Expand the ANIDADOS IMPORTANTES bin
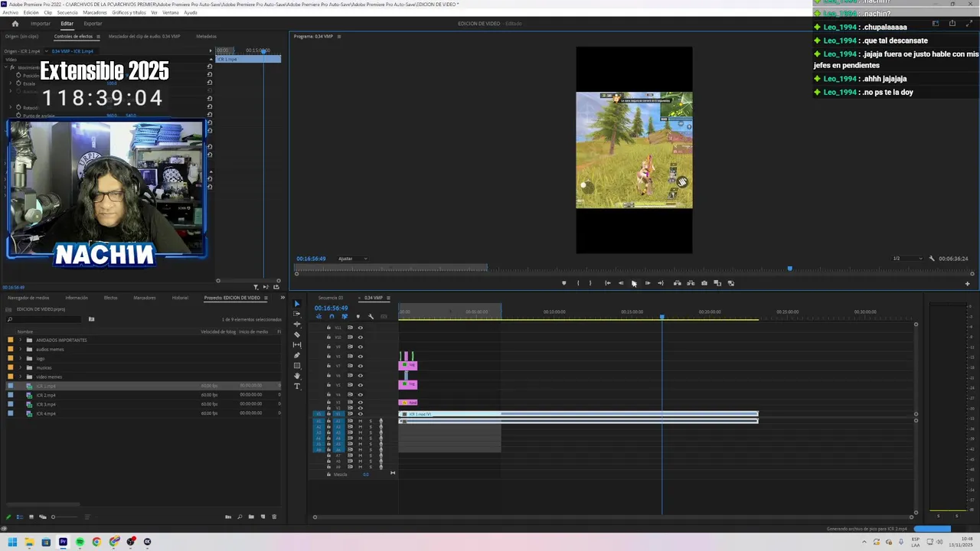Viewport: 980px width, 551px height. (20, 340)
